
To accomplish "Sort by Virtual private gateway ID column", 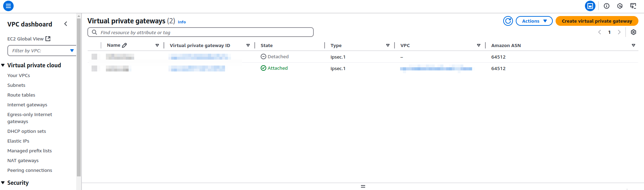I will pyautogui.click(x=248, y=45).
